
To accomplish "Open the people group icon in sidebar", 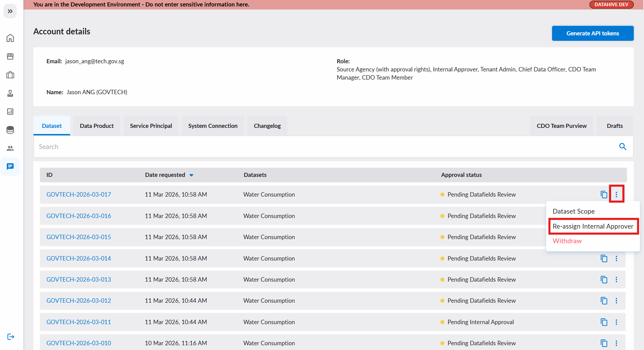I will tap(10, 148).
